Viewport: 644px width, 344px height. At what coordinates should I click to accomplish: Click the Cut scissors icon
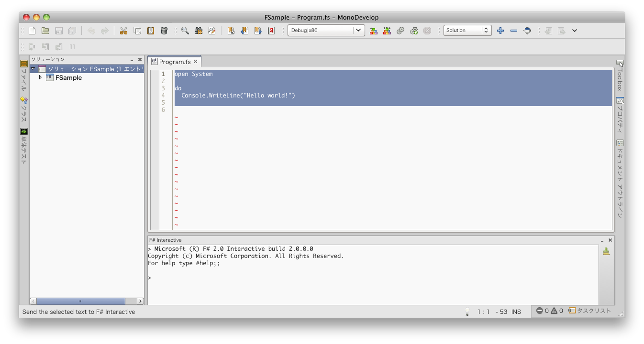pyautogui.click(x=124, y=31)
